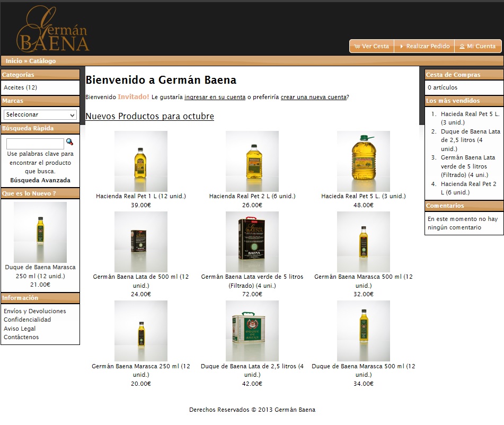This screenshot has height=425, width=504.
Task: Open the Aceites (12) category
Action: click(x=20, y=87)
